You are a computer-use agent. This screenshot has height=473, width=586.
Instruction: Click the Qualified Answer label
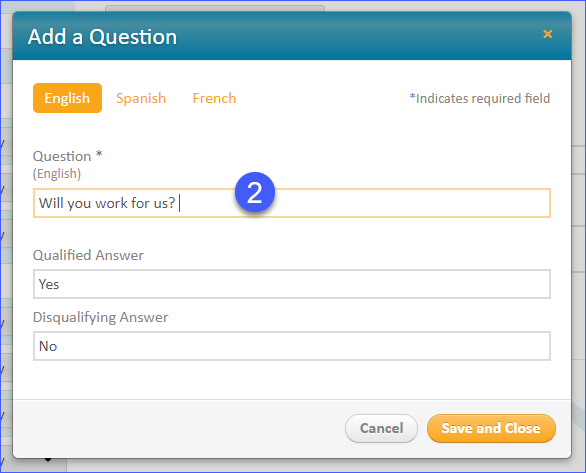coord(88,255)
